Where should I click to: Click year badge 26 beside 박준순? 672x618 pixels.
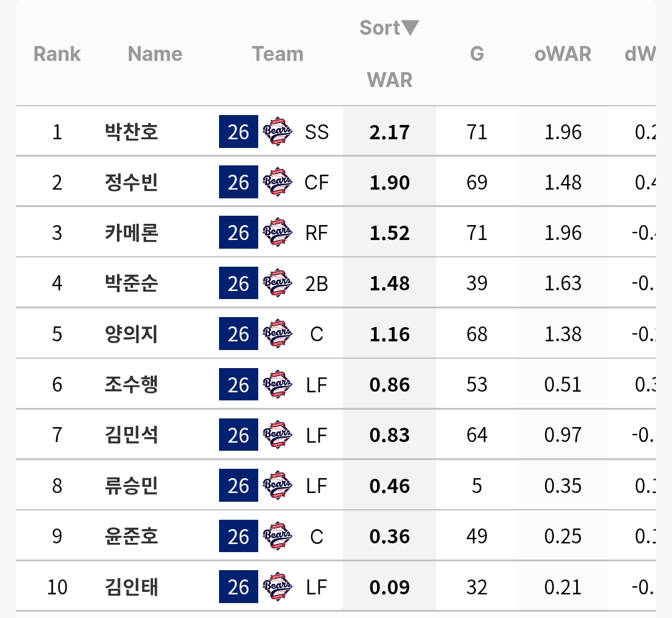[x=238, y=283]
